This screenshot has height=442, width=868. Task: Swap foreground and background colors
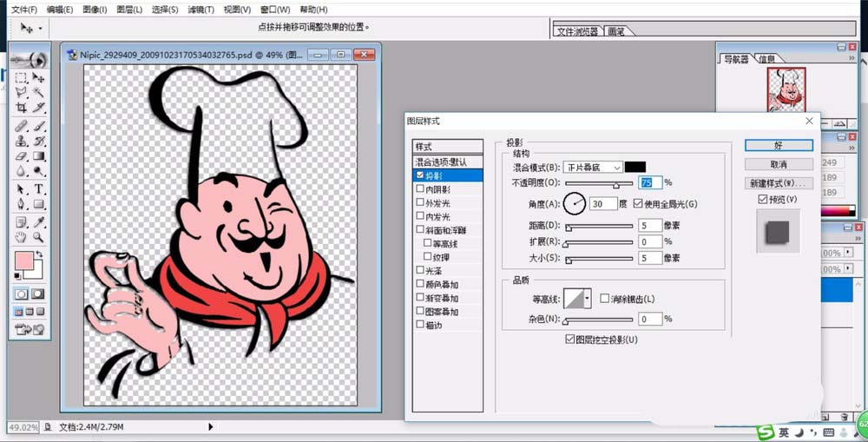(x=39, y=254)
